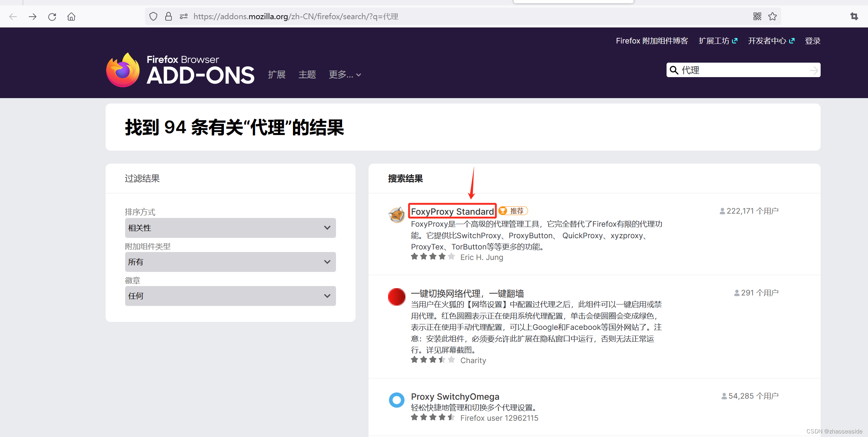Click the 222,171 个用户 count

click(x=749, y=211)
